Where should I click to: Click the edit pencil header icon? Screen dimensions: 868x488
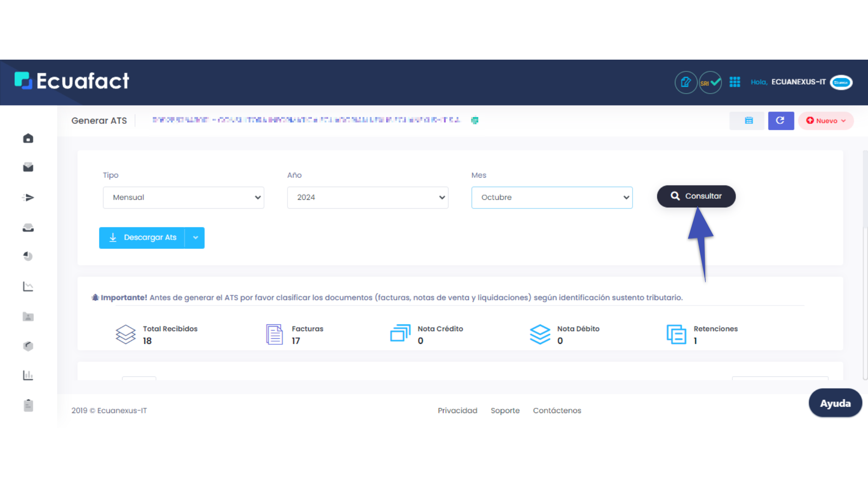coord(686,83)
